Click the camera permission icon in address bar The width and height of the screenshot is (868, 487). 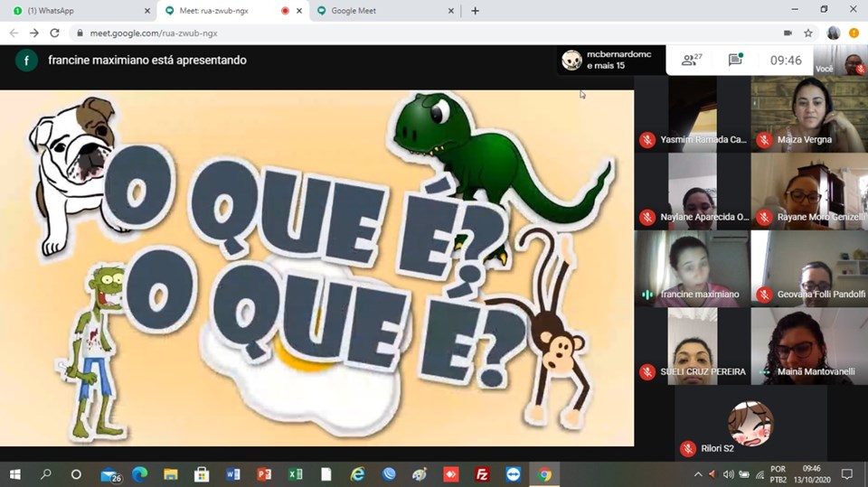pos(788,33)
